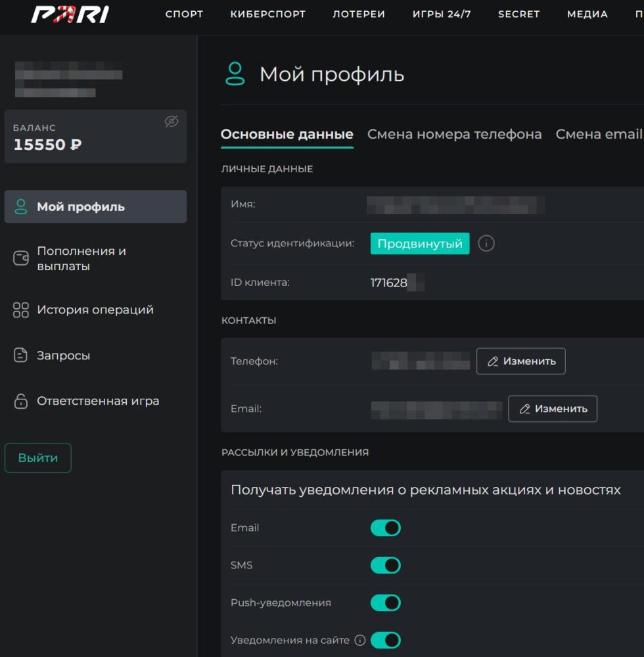Click the info icon next to Продвинутый status
The image size is (644, 657).
point(486,244)
